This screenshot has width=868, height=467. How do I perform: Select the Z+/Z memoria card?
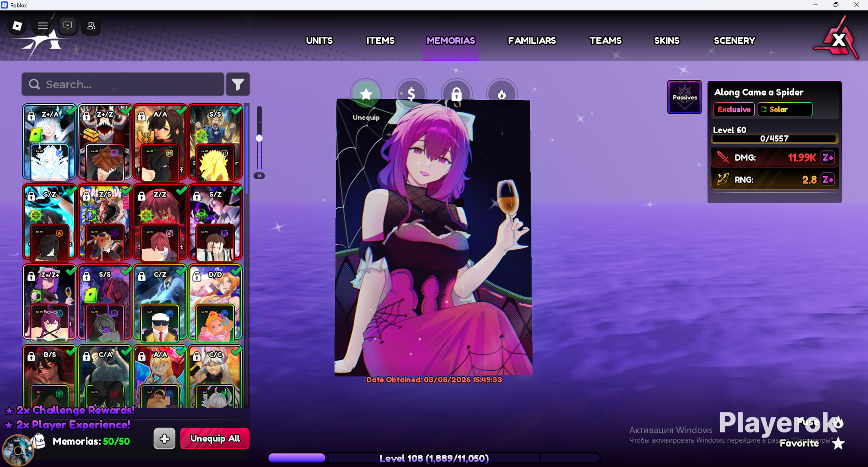[105, 142]
